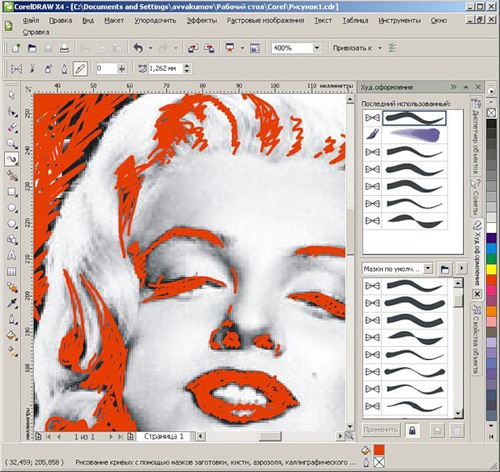This screenshot has width=500, height=472.
Task: Open the Application Launcher icon
Action: click(230, 48)
